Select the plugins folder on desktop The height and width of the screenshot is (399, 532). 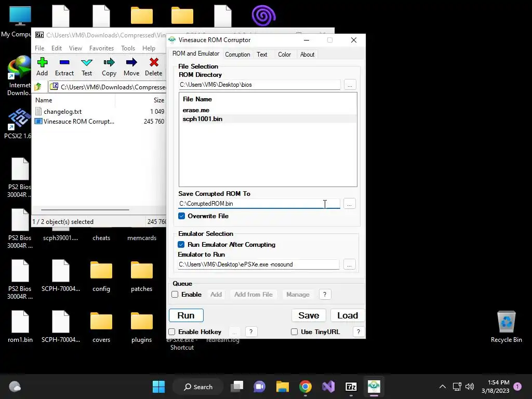pyautogui.click(x=141, y=327)
